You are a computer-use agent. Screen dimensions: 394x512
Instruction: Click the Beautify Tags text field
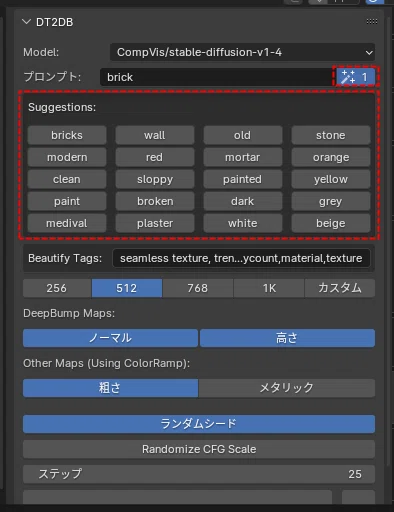[241, 258]
